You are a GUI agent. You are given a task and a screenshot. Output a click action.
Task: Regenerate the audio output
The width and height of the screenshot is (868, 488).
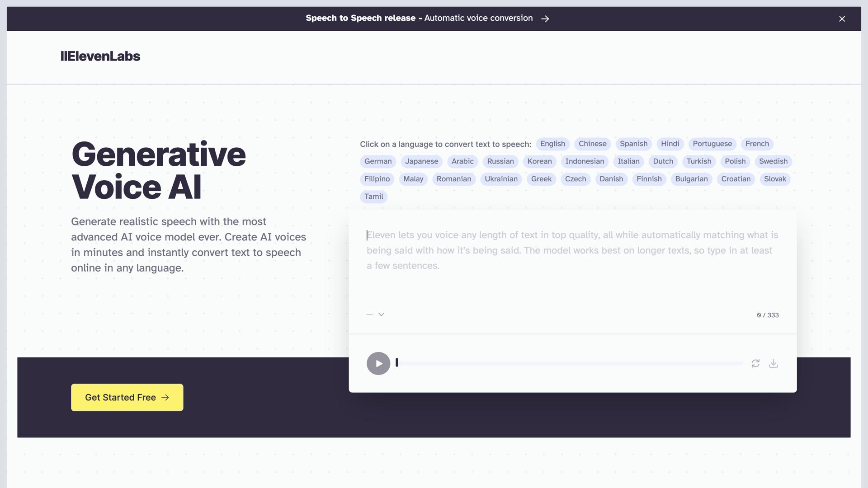755,363
